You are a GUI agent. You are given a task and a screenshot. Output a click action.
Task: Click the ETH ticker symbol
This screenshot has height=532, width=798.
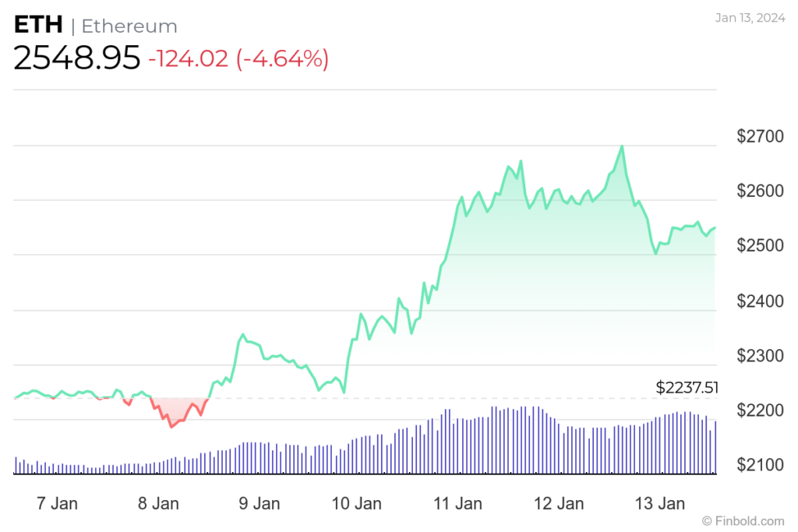(38, 25)
